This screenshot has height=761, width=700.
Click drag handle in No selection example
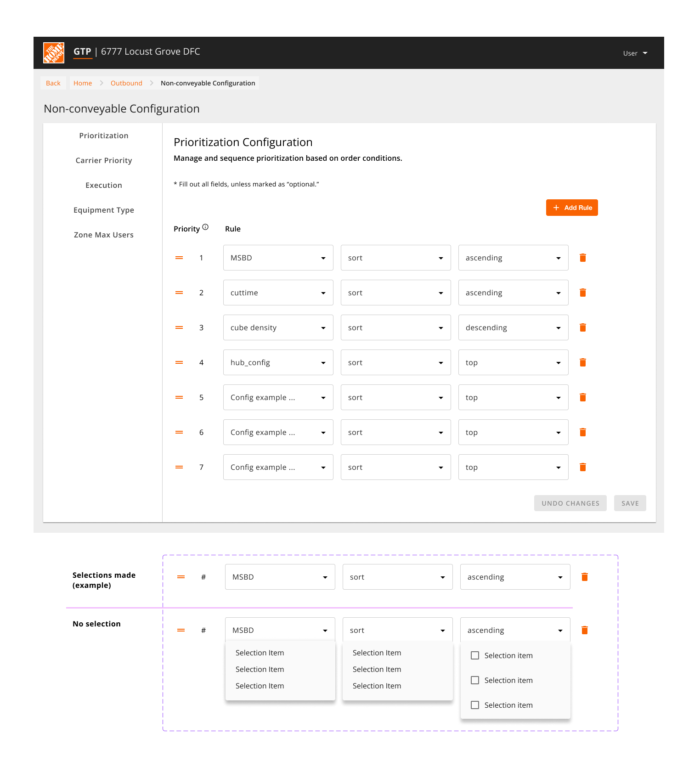coord(181,630)
